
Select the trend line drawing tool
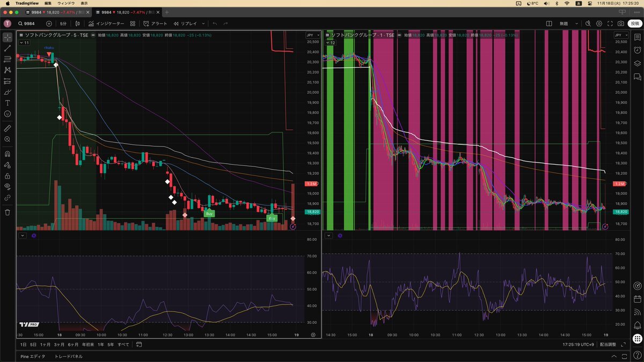[8, 48]
